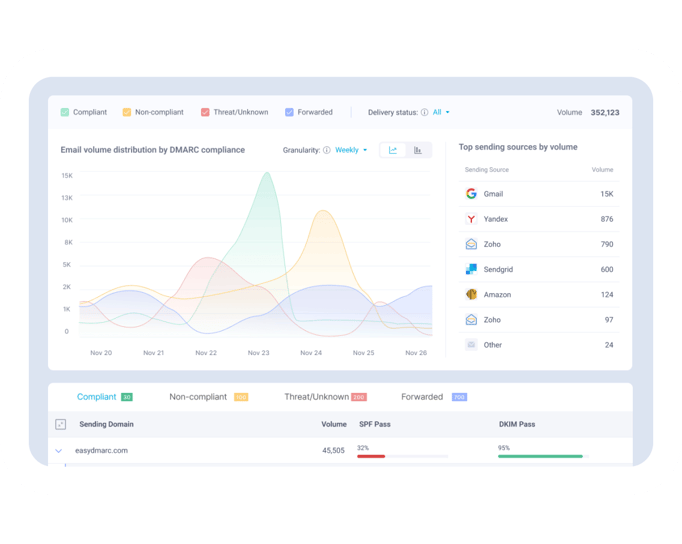Screen dimensions: 682x544
Task: Click the 45,505 volume cell
Action: [x=333, y=451]
